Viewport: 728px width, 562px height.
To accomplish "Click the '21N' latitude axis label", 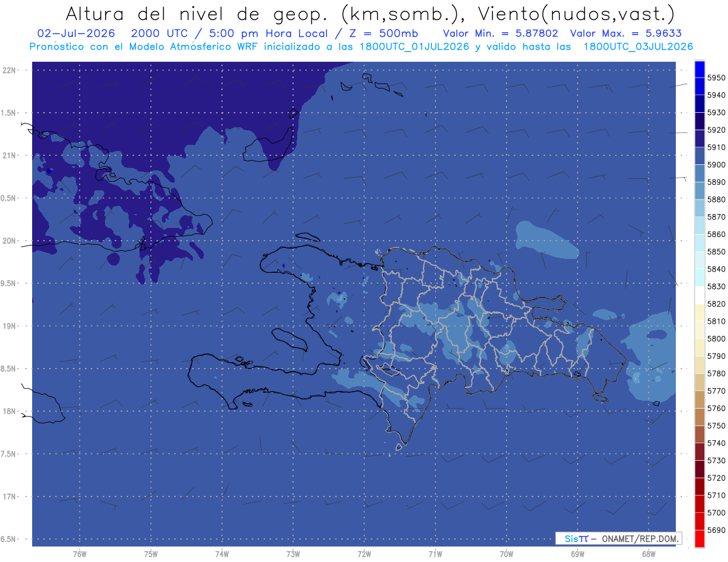I will click(x=9, y=155).
